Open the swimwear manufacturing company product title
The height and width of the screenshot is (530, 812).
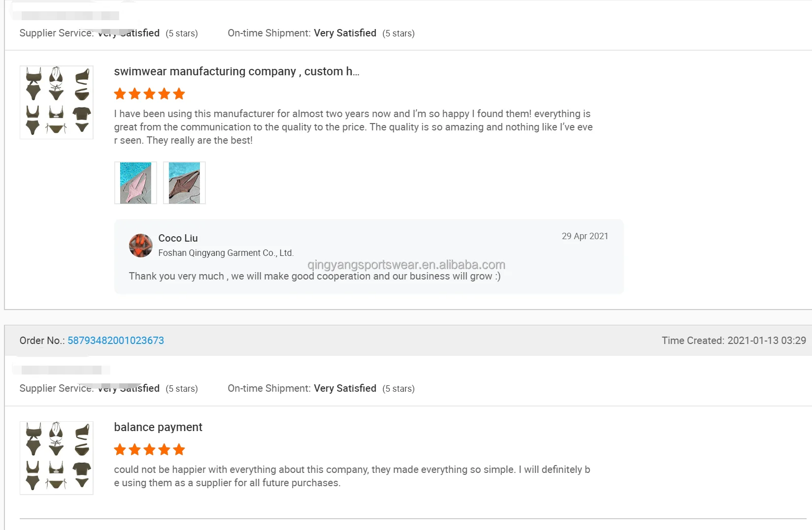click(x=236, y=71)
